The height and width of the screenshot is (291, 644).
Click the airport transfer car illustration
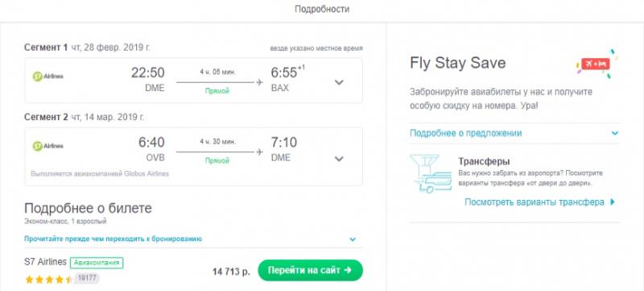[x=431, y=173]
